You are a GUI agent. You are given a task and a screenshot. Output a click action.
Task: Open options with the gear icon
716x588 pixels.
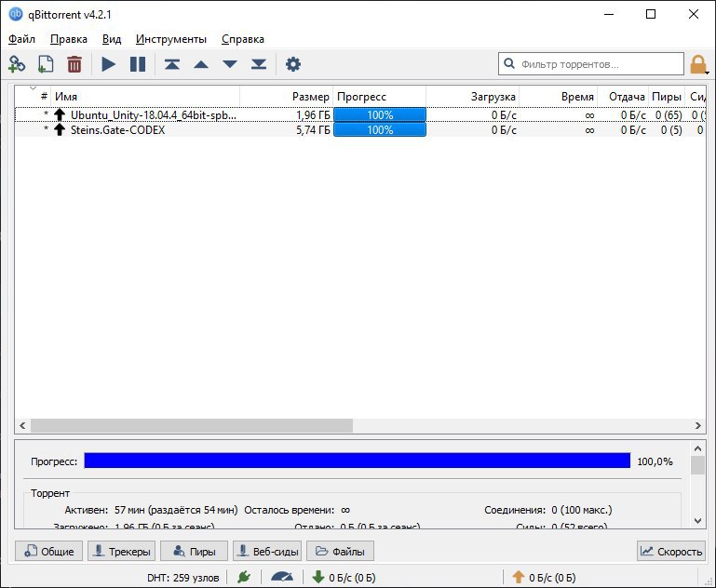[293, 64]
